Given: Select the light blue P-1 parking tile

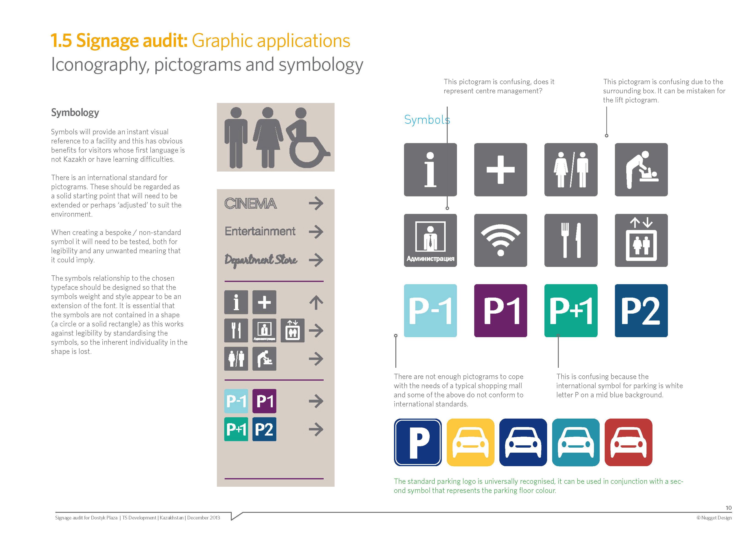Looking at the screenshot, I should 430,311.
